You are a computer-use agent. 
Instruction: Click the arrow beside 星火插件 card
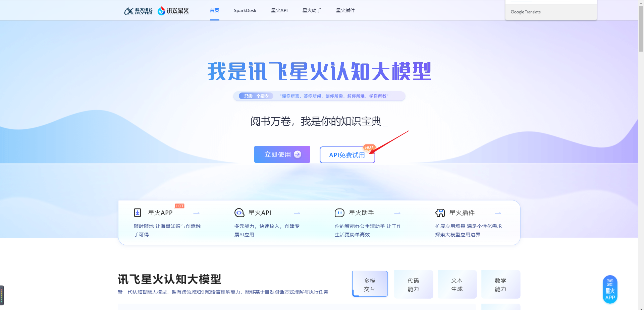(x=498, y=213)
